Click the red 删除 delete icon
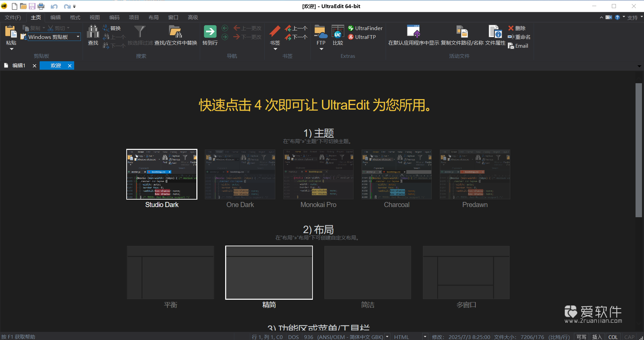This screenshot has width=644, height=340. 511,28
